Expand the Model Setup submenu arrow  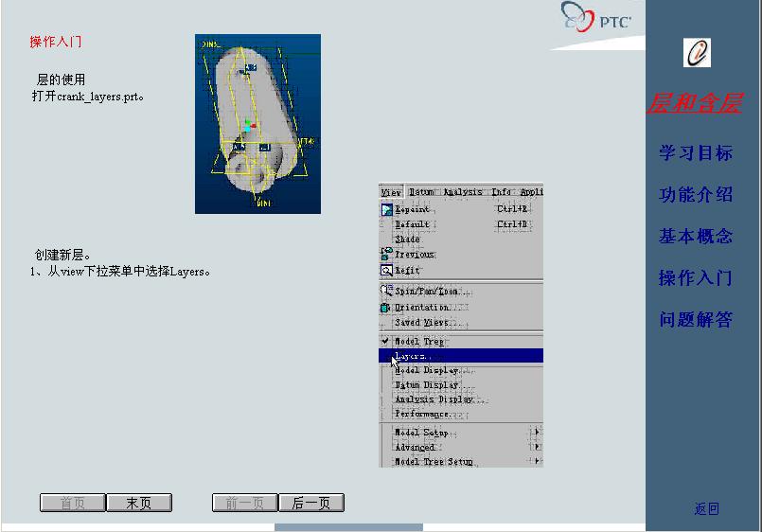pos(536,433)
